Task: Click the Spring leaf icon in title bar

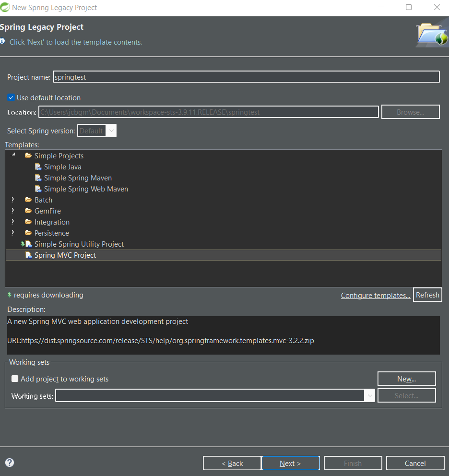Action: tap(4, 7)
